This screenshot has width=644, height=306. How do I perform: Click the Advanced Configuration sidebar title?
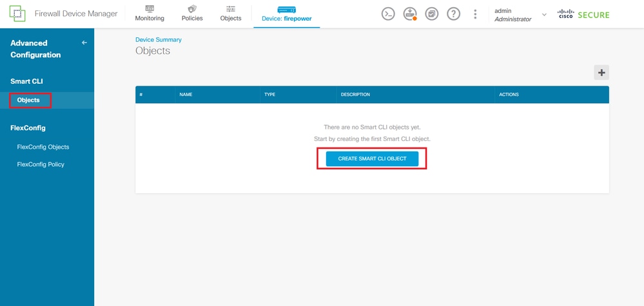click(x=35, y=49)
